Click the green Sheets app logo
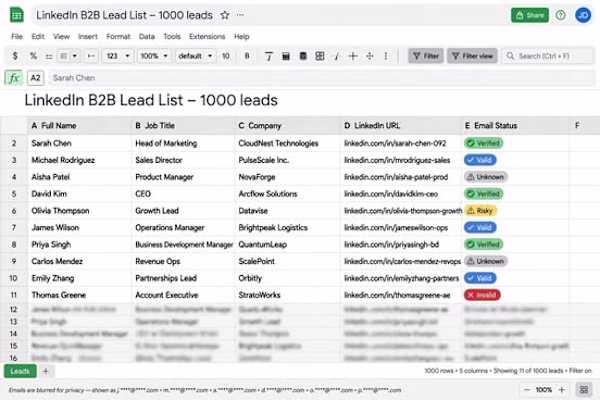 16,15
